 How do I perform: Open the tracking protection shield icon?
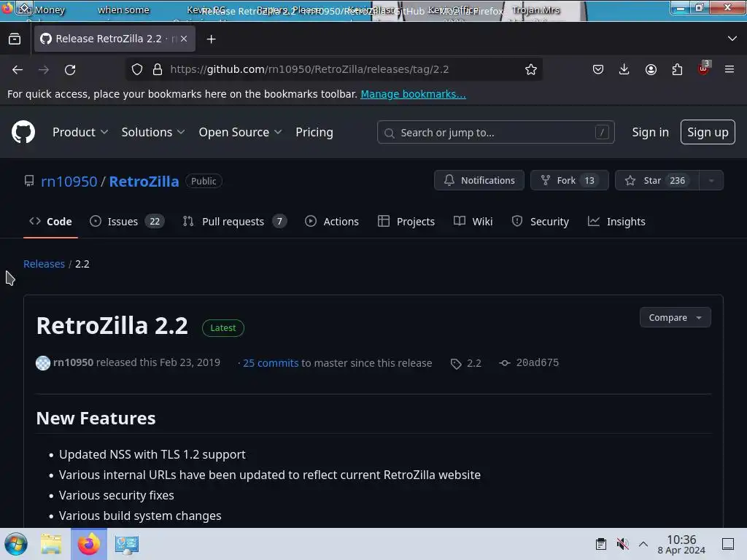[x=137, y=69]
